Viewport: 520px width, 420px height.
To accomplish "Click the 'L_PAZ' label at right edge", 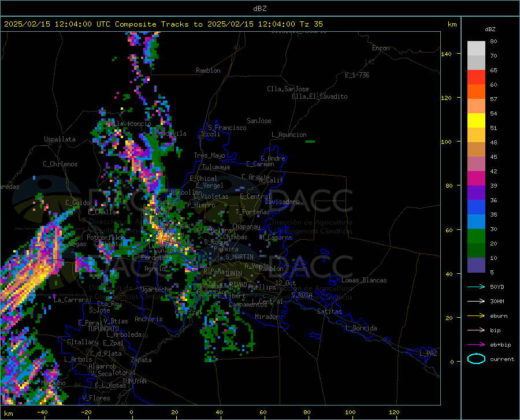I will pyautogui.click(x=428, y=354).
